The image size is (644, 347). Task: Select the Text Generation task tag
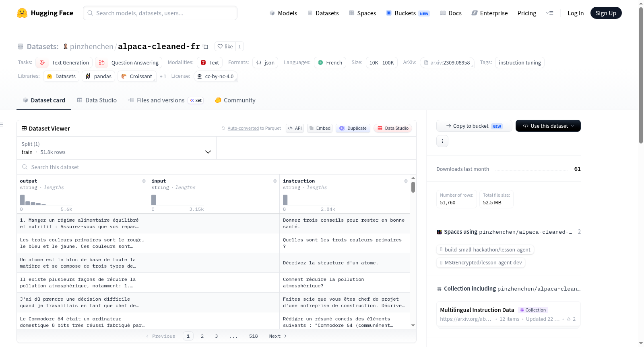tap(64, 62)
